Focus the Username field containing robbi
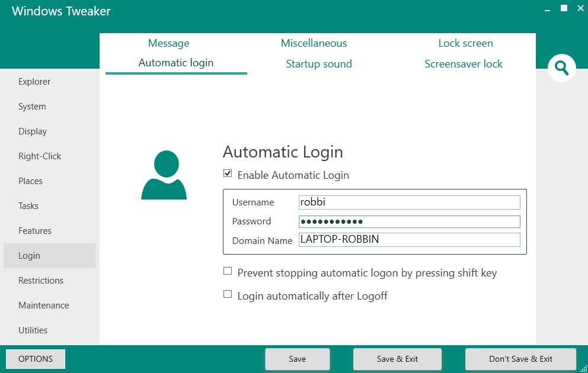This screenshot has width=588, height=373. coord(410,202)
